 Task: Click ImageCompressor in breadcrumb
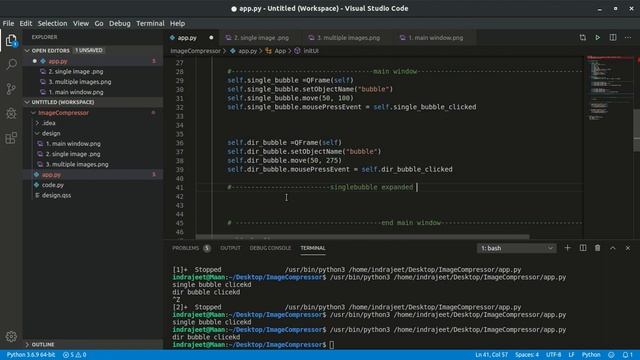[195, 51]
